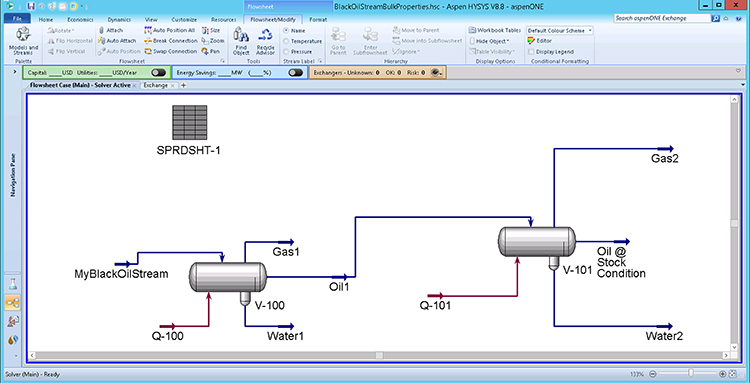
Task: Open the Hide Object dropdown
Action: (x=489, y=41)
